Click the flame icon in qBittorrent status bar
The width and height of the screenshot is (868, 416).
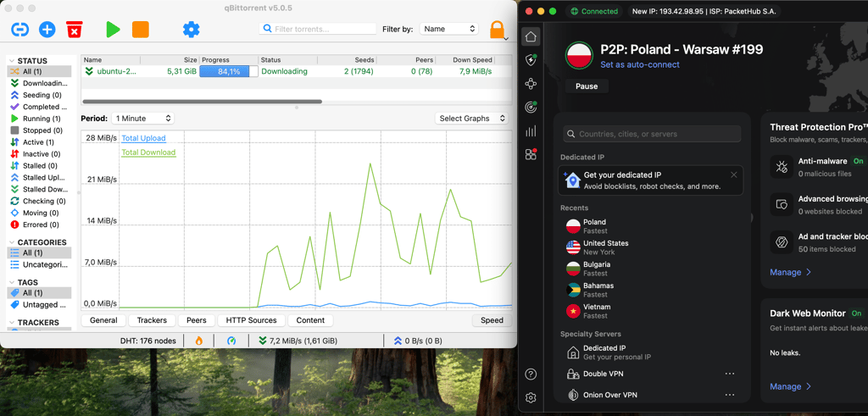click(x=198, y=341)
